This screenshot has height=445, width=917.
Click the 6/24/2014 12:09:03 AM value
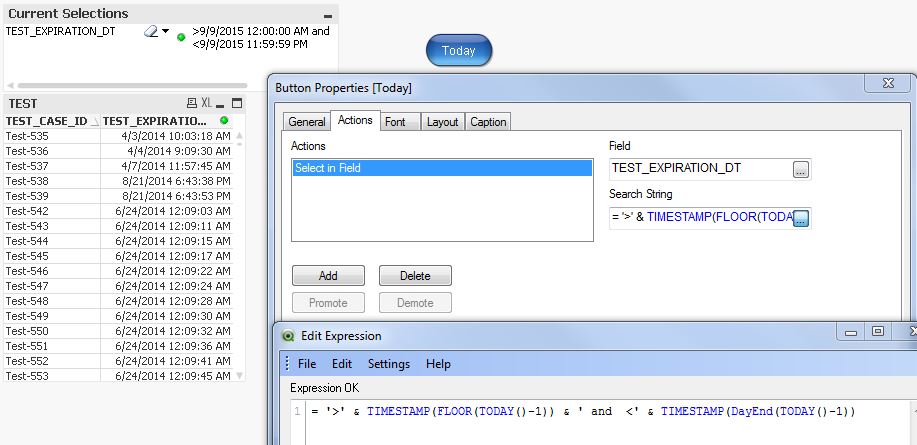[x=173, y=211]
